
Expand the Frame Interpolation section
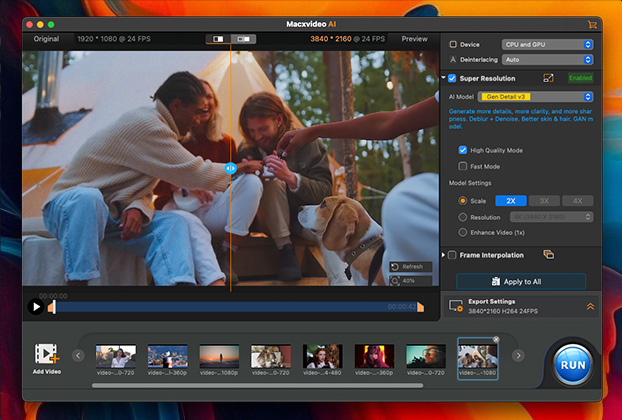point(443,255)
